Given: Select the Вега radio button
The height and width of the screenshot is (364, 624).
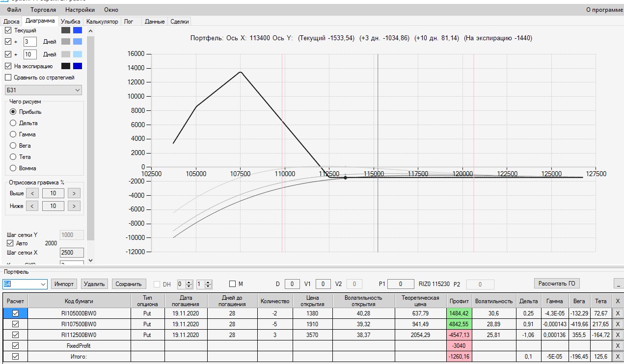Looking at the screenshot, I should [13, 146].
